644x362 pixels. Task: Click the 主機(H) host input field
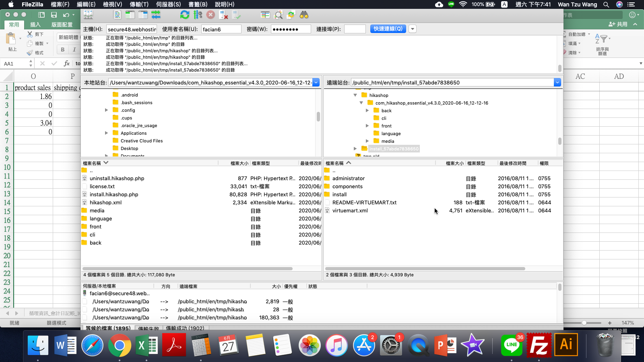[132, 29]
